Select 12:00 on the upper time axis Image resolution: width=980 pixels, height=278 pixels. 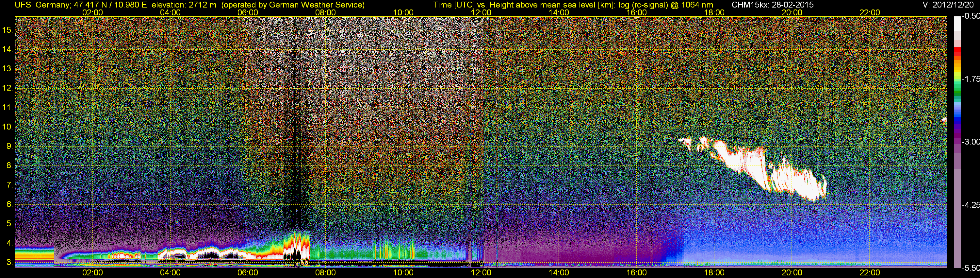(481, 12)
